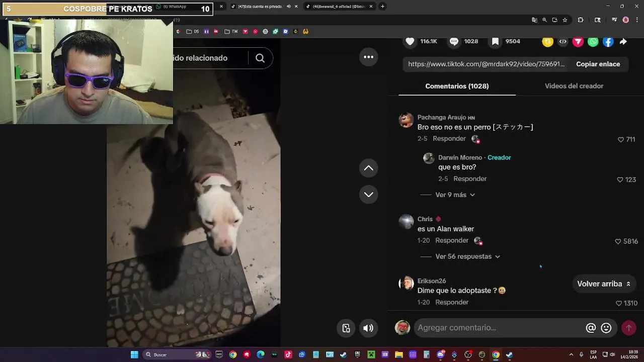
Task: Get the embed code icon
Action: (x=563, y=42)
